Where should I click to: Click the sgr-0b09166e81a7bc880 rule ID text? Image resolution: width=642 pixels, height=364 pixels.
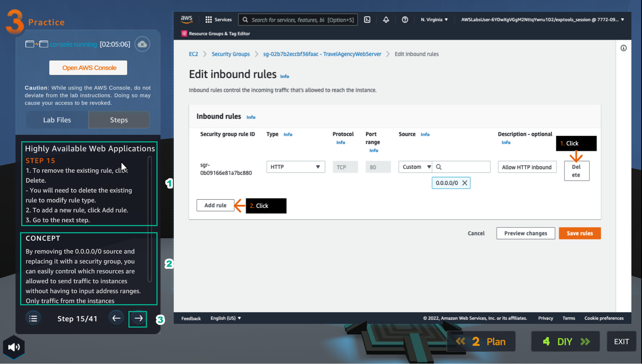tap(226, 169)
